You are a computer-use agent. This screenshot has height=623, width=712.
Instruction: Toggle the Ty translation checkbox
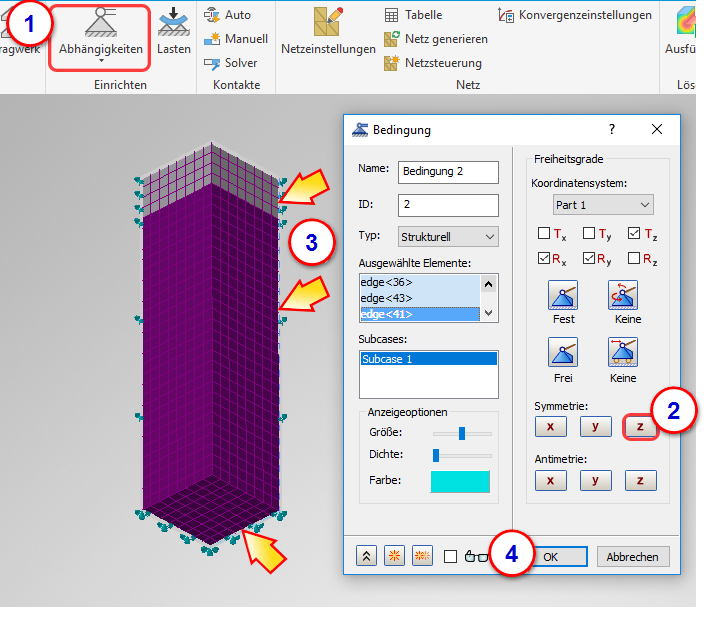coord(589,233)
